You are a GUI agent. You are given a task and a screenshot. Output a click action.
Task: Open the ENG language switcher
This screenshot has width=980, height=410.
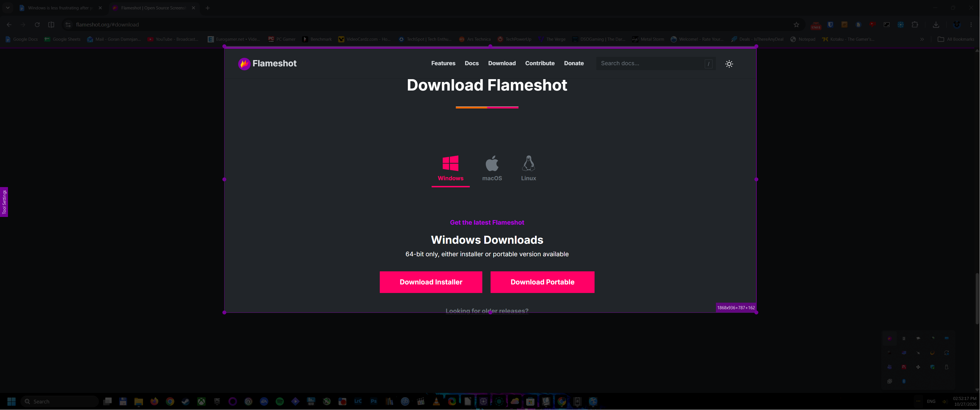(931, 402)
